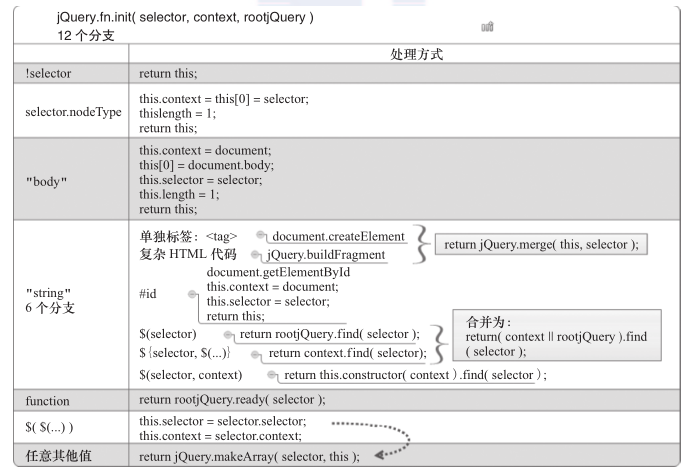Select the "body" row label
Image resolution: width=700 pixels, height=474 pixels.
[x=46, y=182]
